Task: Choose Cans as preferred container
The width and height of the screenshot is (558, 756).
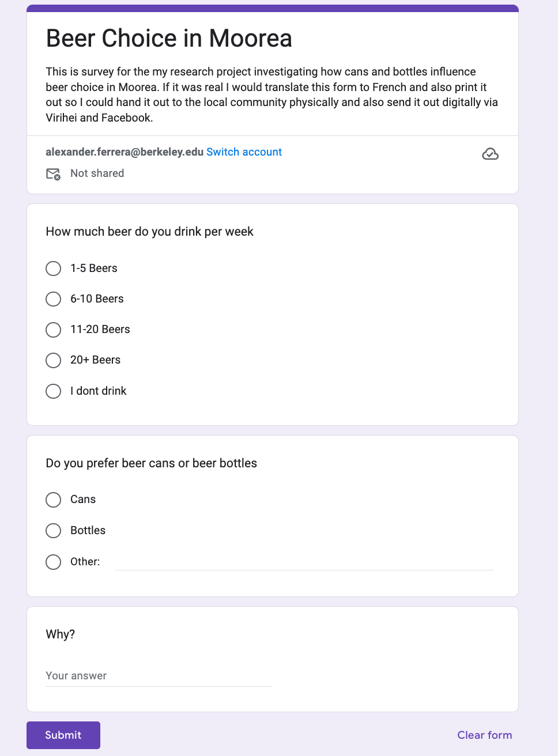Action: coord(53,500)
